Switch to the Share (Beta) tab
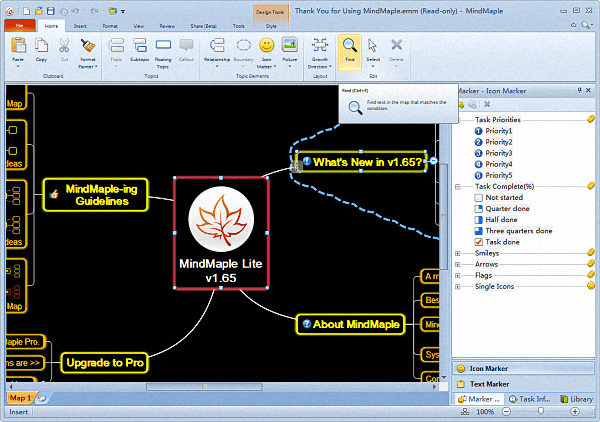The image size is (600, 422). (x=204, y=26)
